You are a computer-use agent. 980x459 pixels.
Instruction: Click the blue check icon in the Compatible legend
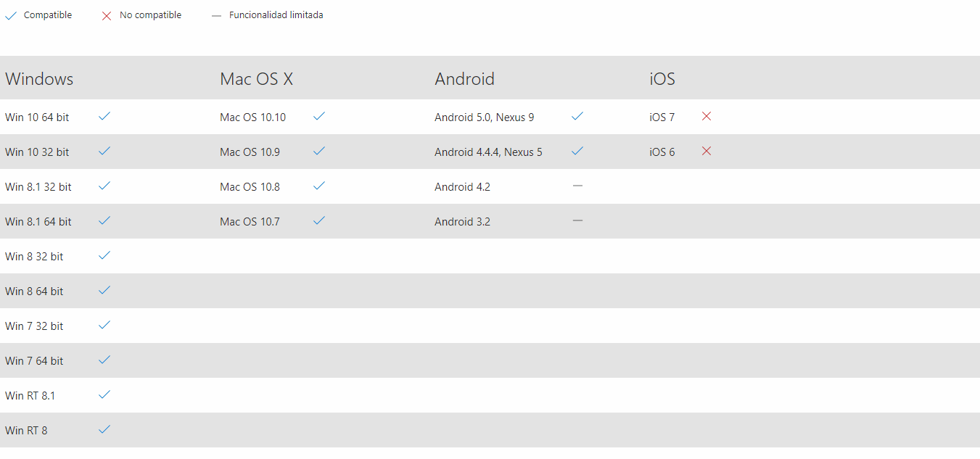[11, 15]
